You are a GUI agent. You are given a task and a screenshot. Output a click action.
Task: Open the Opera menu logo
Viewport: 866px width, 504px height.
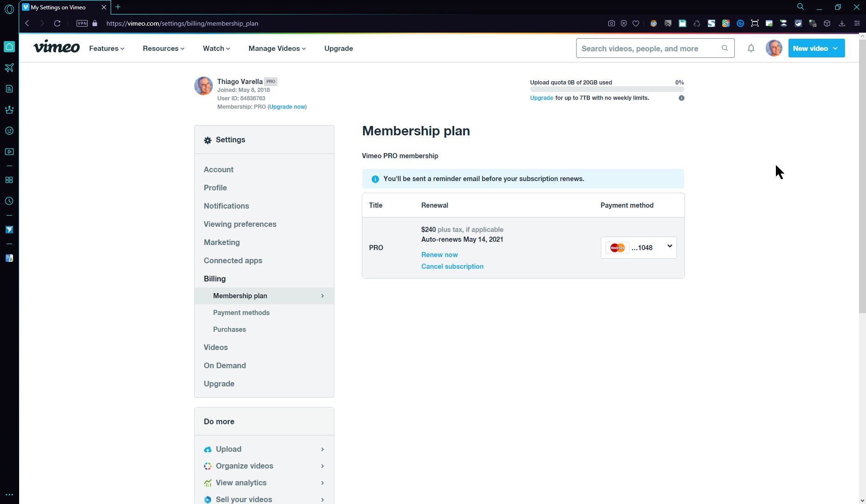click(x=9, y=9)
